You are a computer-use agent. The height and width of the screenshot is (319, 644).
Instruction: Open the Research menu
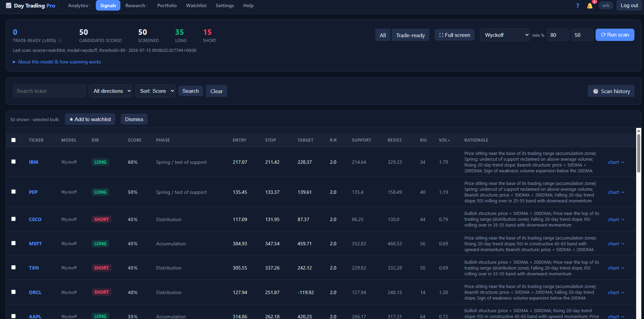pyautogui.click(x=136, y=5)
